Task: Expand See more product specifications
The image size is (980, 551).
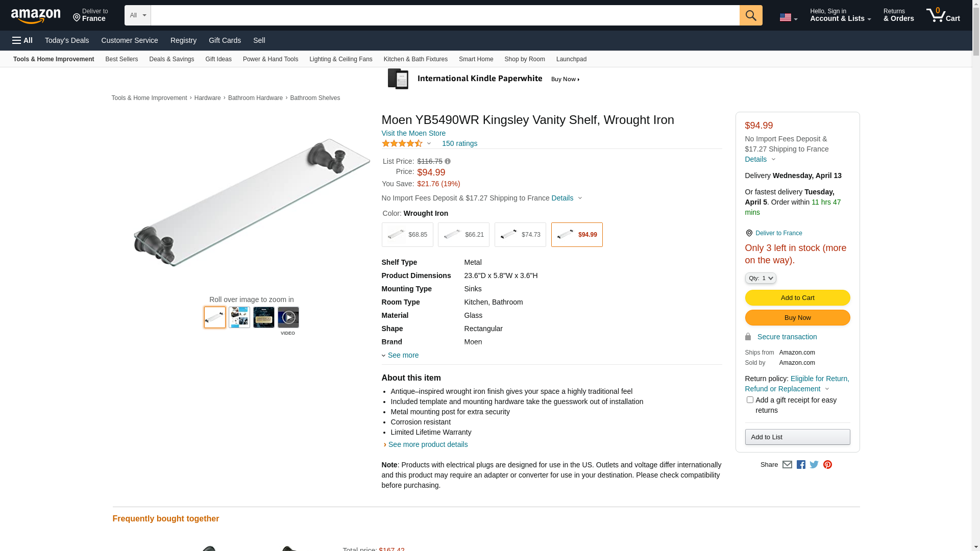Action: [x=403, y=355]
